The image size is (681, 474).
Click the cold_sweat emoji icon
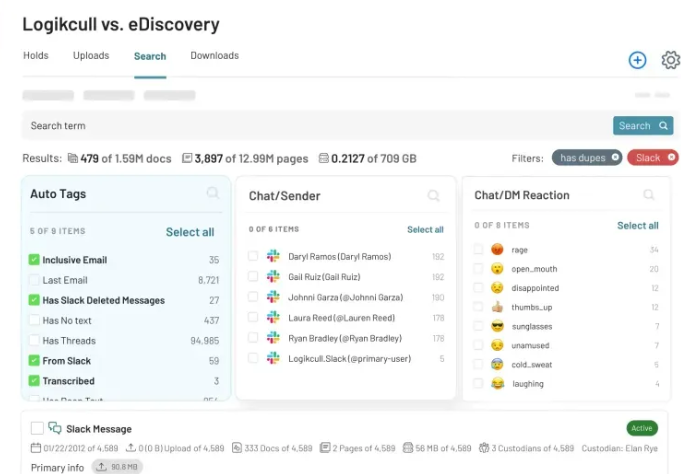497,364
